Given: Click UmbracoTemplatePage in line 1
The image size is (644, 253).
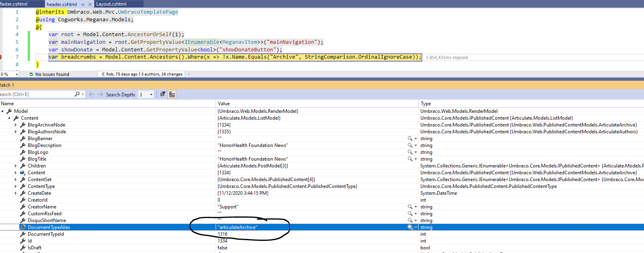Looking at the screenshot, I should [148, 12].
